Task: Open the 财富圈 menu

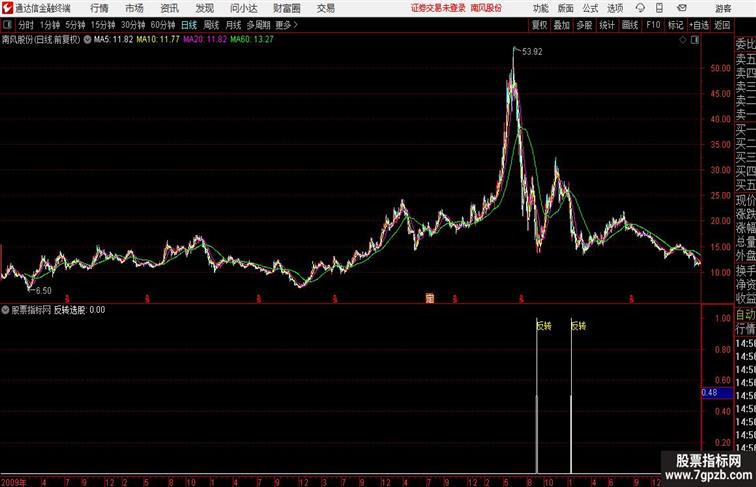Action: pos(286,8)
